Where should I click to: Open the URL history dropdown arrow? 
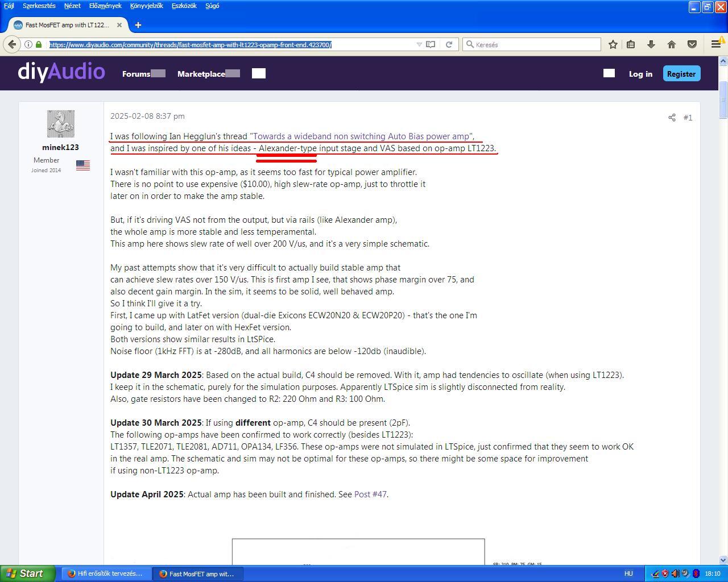coord(419,44)
